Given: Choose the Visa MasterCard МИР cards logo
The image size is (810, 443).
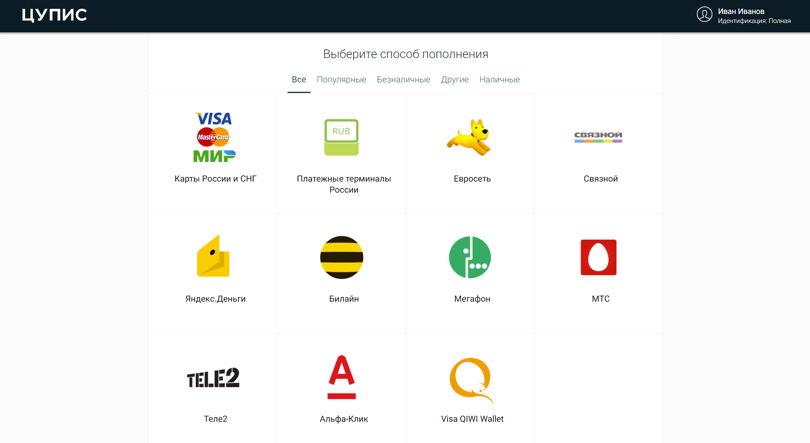Looking at the screenshot, I should [214, 137].
